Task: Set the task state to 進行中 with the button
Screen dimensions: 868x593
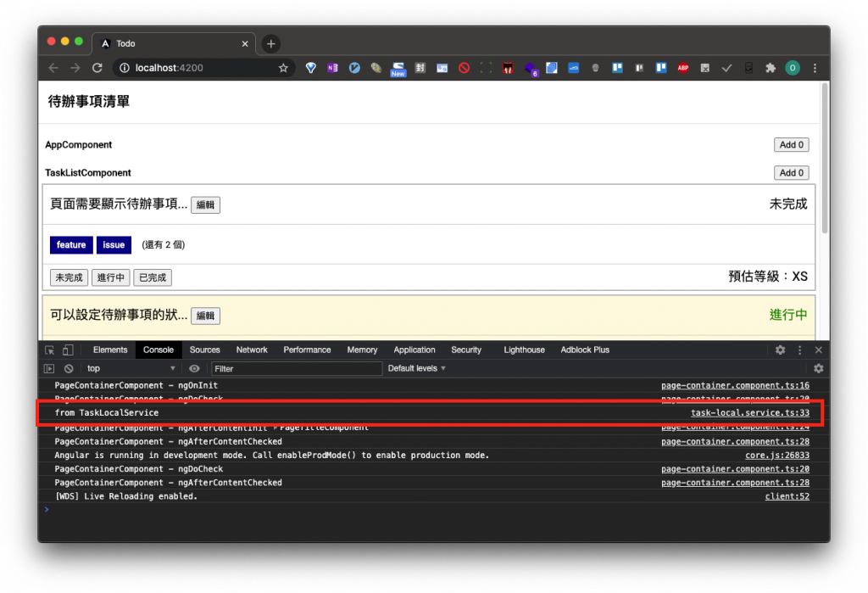Action: (x=111, y=277)
